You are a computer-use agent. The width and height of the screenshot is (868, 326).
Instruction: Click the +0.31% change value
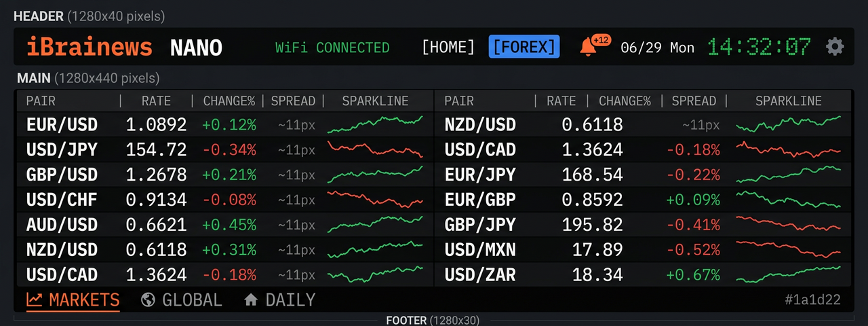tap(229, 250)
